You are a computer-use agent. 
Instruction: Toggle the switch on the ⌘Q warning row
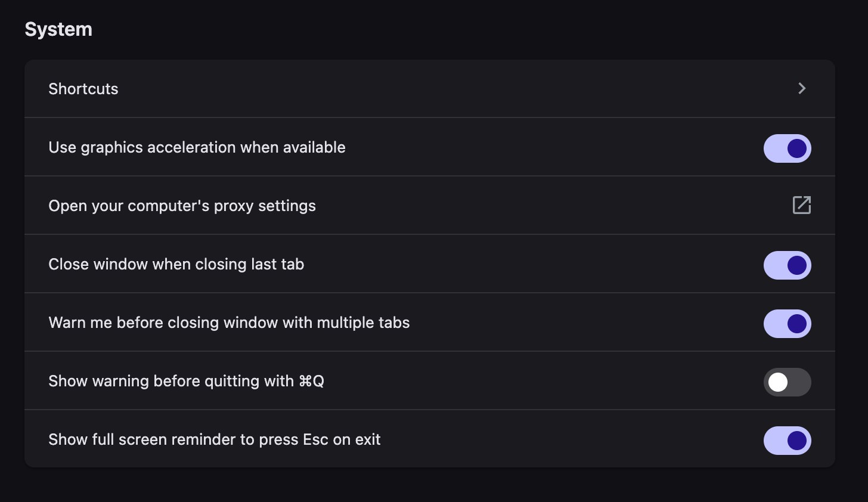787,382
